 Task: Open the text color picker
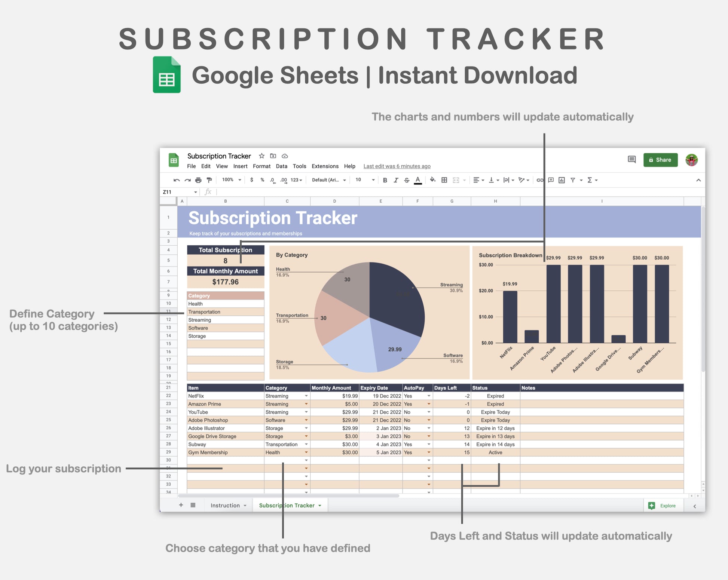pos(418,180)
